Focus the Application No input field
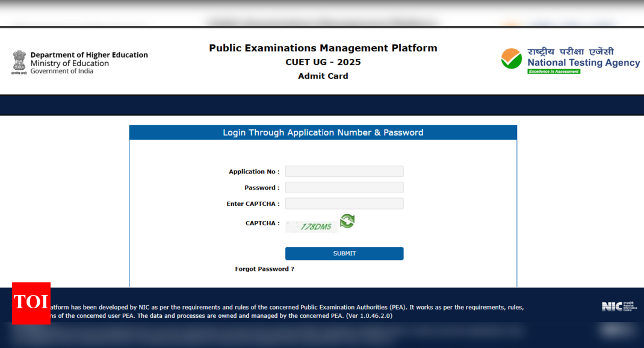Screen dimensions: 644x348 click(344, 172)
